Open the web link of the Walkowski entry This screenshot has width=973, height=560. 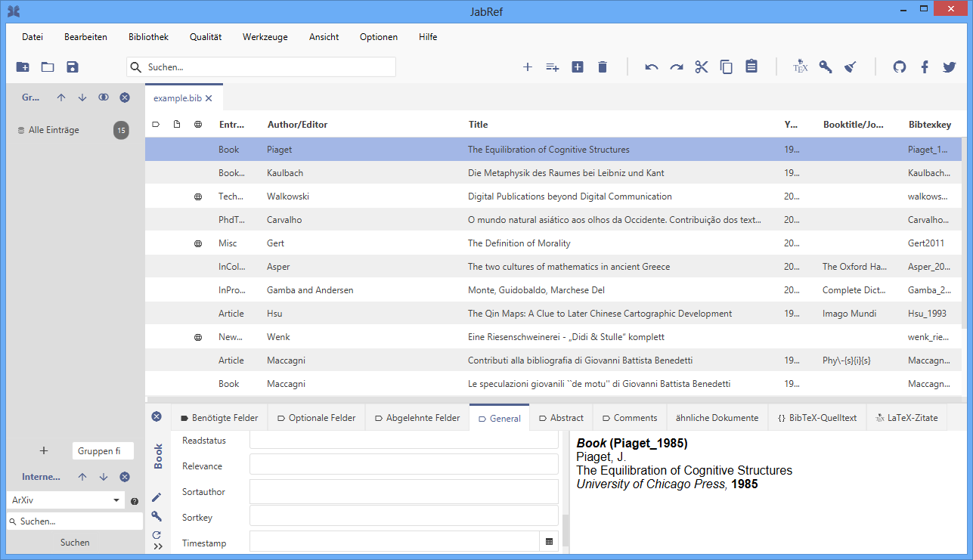click(198, 196)
